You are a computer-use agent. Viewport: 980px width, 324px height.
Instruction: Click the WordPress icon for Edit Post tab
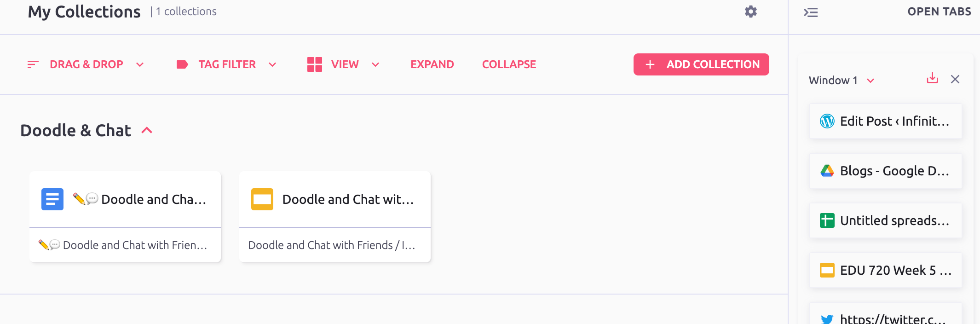(827, 121)
